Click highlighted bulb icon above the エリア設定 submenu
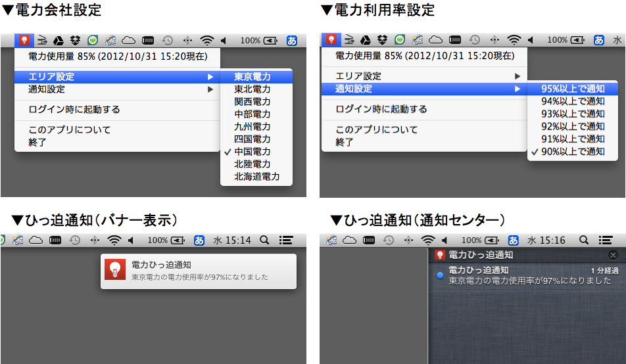This screenshot has width=626, height=364. pyautogui.click(x=24, y=40)
